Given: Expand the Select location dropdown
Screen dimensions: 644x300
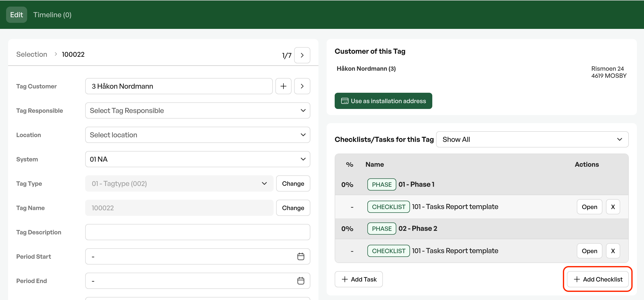Looking at the screenshot, I should point(198,135).
